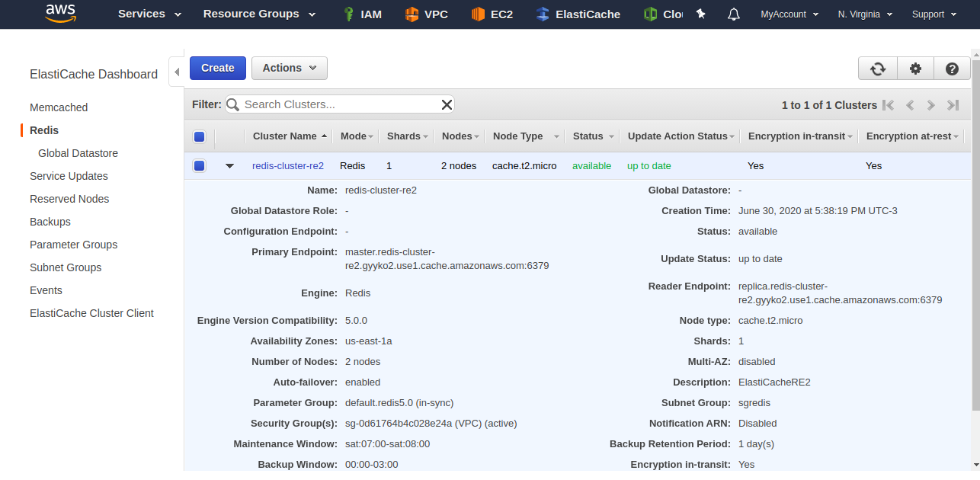
Task: Sort by Encryption in-transit column
Action: coord(800,136)
